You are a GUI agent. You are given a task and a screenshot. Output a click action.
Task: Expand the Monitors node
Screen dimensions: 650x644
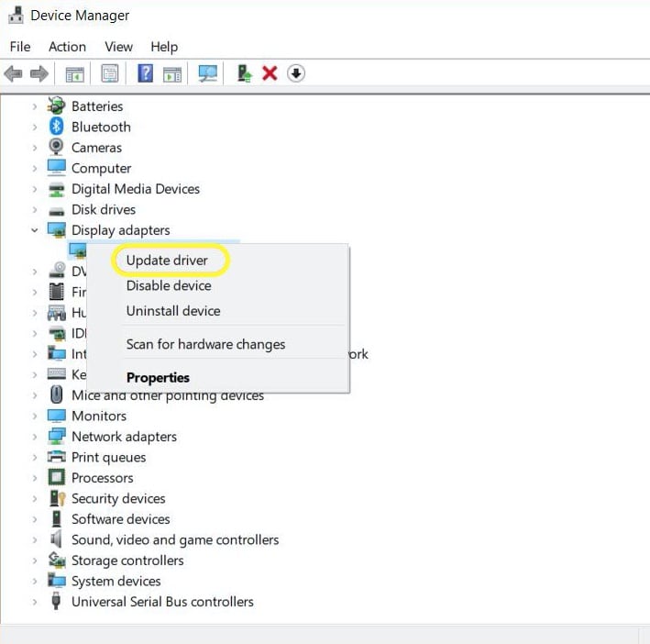click(35, 416)
